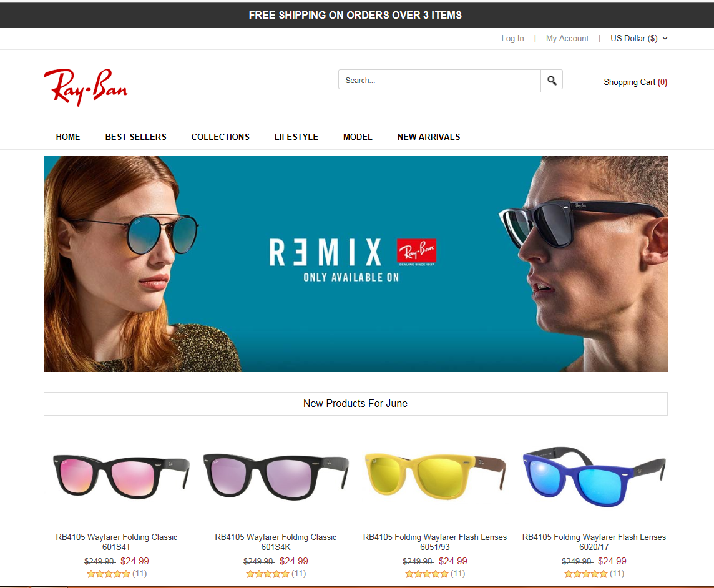Viewport: 714px width, 588px height.
Task: Click RB4105 Wayfarer Folding Classic 601S4T title
Action: pos(117,542)
